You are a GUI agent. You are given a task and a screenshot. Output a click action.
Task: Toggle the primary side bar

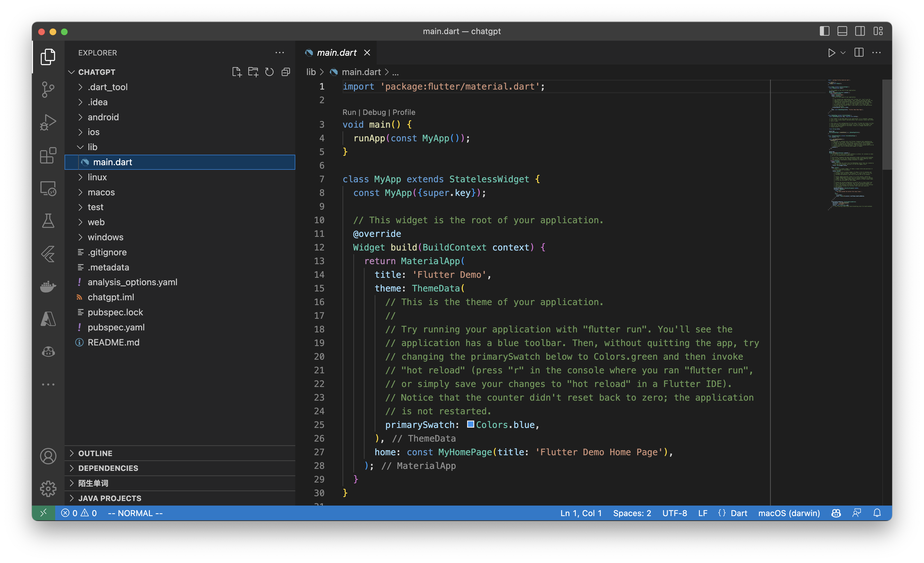point(824,31)
